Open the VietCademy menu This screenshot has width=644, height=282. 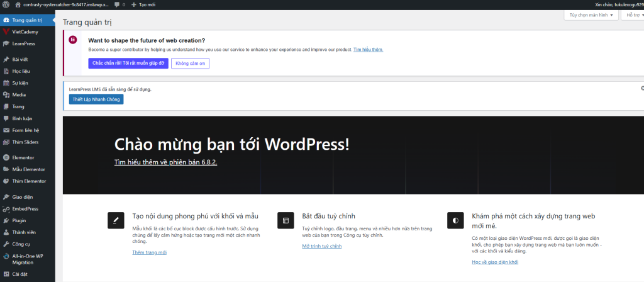[28, 32]
